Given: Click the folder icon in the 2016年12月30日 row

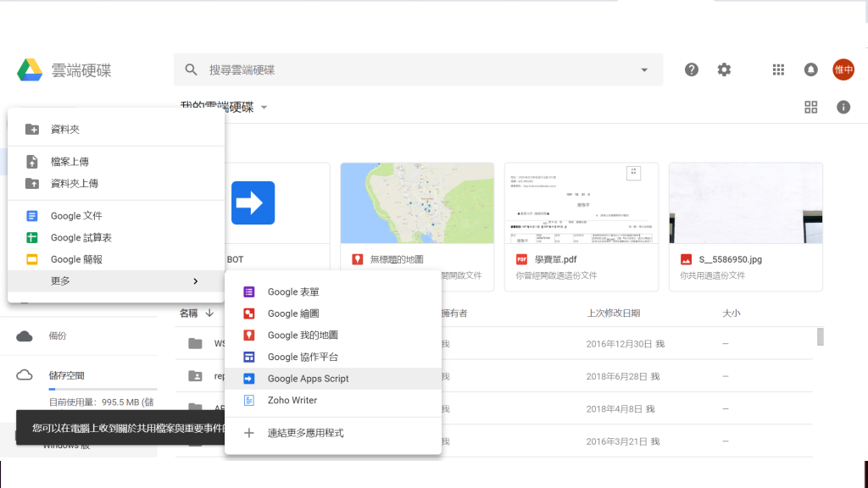Looking at the screenshot, I should coord(196,344).
